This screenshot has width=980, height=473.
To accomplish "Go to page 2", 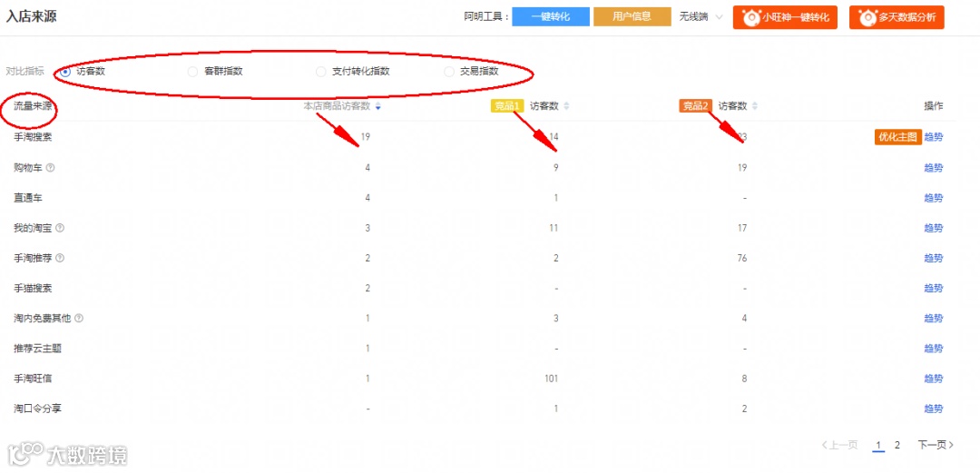I will click(897, 445).
